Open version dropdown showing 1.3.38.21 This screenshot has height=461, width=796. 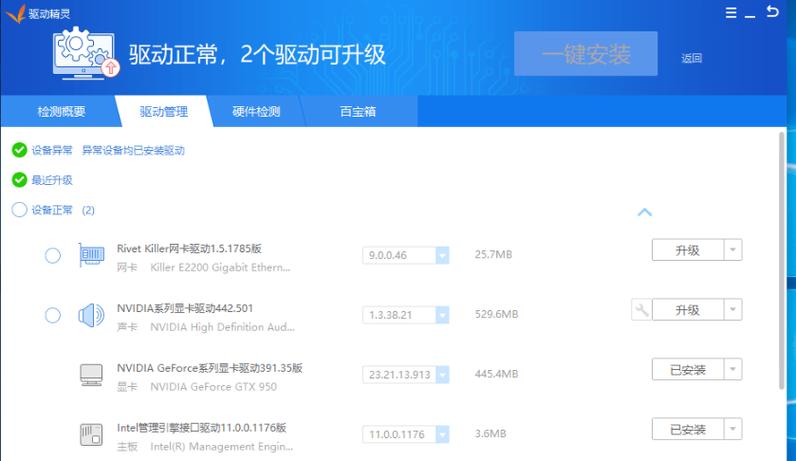442,315
